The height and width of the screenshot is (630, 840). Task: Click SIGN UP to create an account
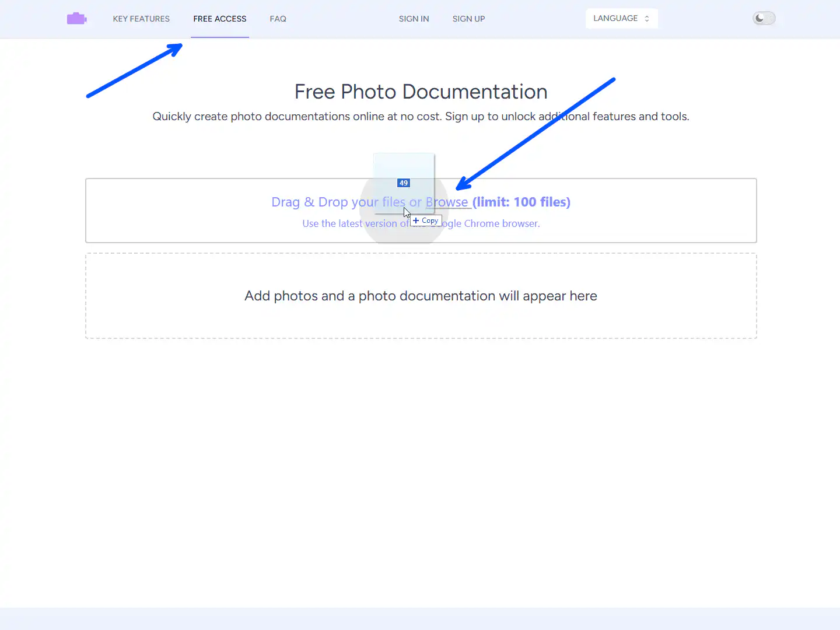(x=468, y=19)
